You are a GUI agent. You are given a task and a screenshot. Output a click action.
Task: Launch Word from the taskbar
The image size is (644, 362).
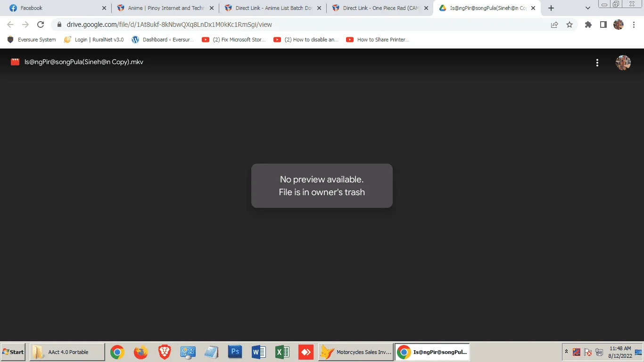259,352
